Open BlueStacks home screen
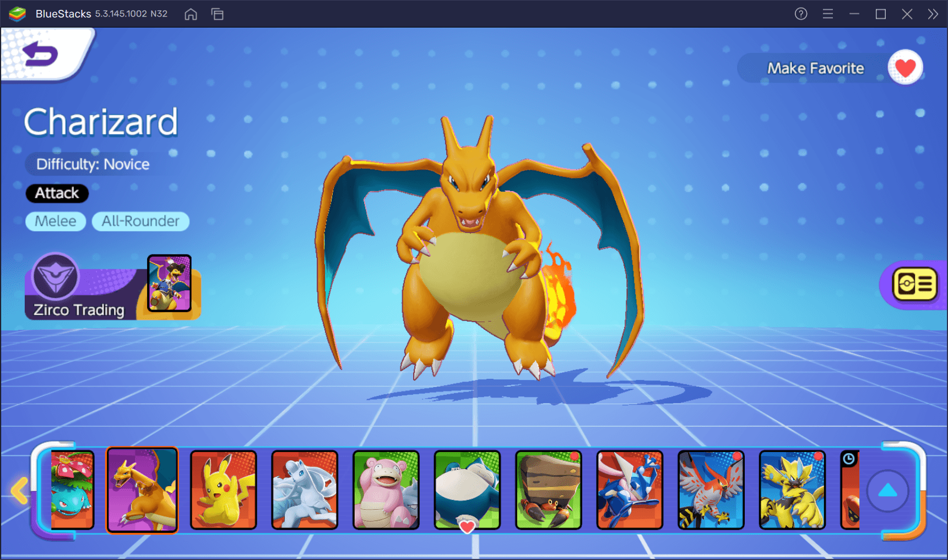 [191, 14]
